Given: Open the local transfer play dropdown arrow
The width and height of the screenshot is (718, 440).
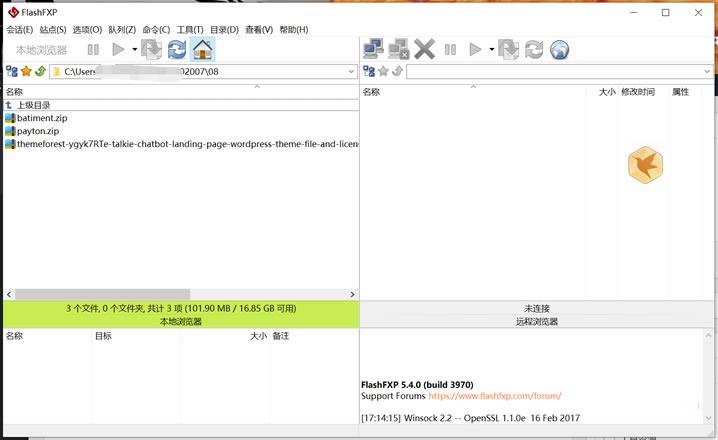Looking at the screenshot, I should pos(135,49).
